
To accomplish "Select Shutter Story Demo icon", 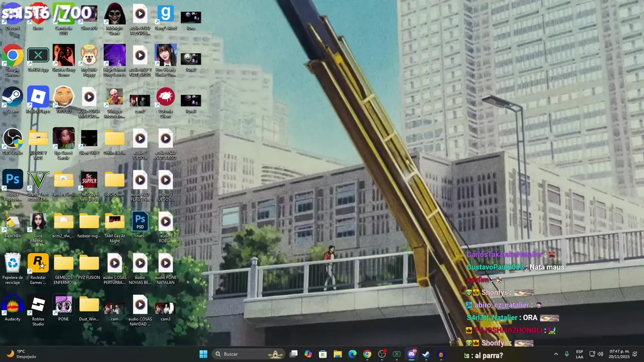I will coord(63,61).
